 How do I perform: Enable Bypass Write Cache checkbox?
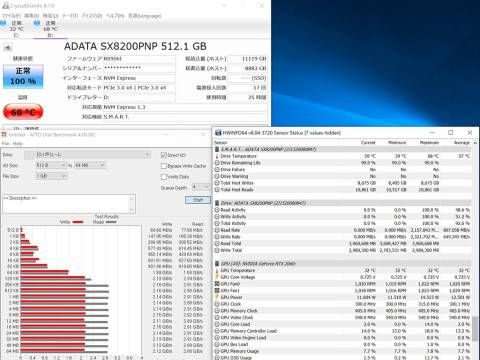pyautogui.click(x=164, y=166)
